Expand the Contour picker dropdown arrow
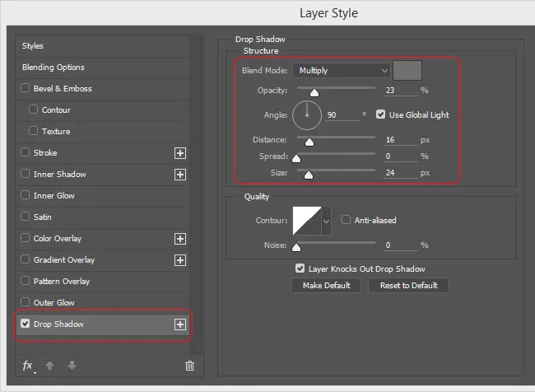 click(x=326, y=221)
